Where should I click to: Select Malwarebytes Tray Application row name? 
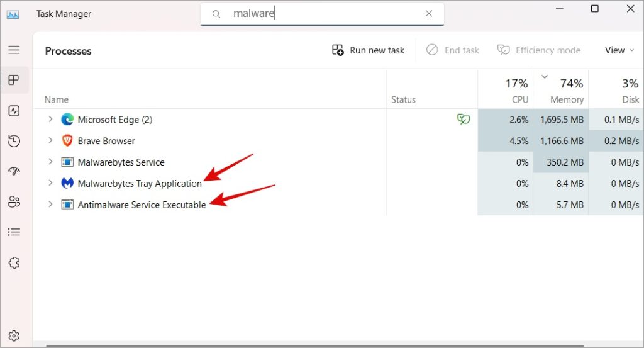[x=140, y=184]
